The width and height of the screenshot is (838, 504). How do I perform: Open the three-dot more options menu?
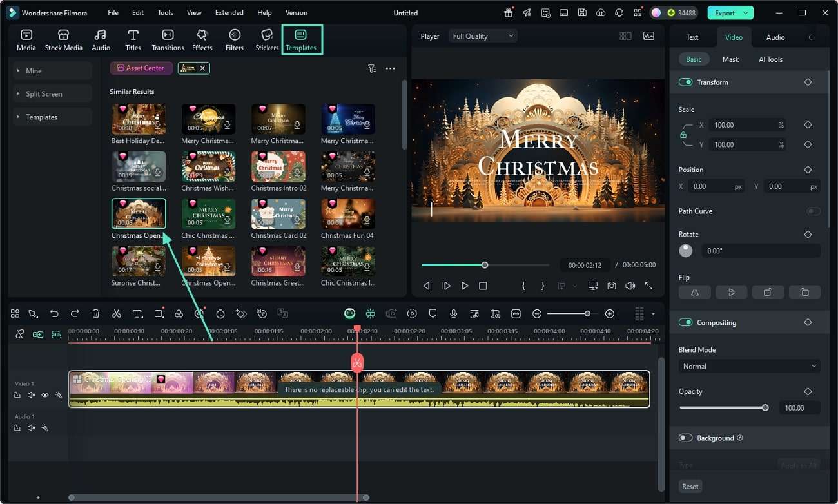pos(391,68)
